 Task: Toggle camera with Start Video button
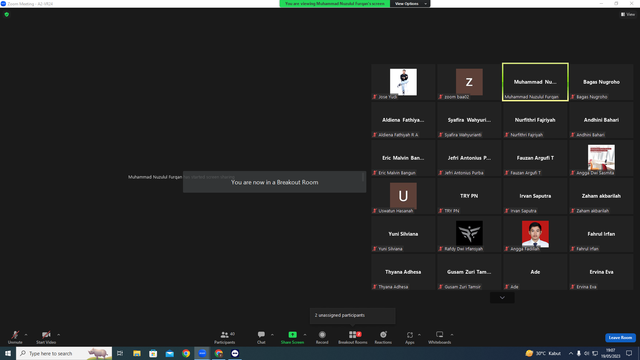(46, 337)
